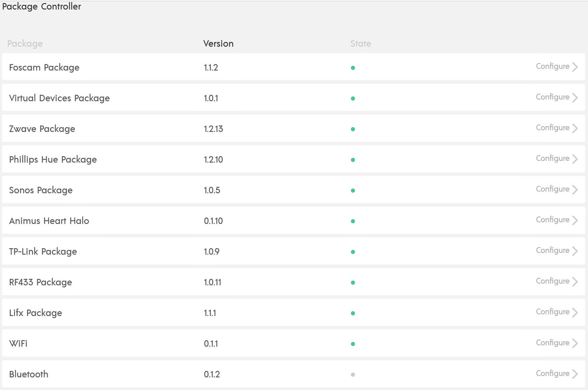Open the Zwave Package chevron arrow
Viewport: 588px width, 390px height.
(x=575, y=128)
